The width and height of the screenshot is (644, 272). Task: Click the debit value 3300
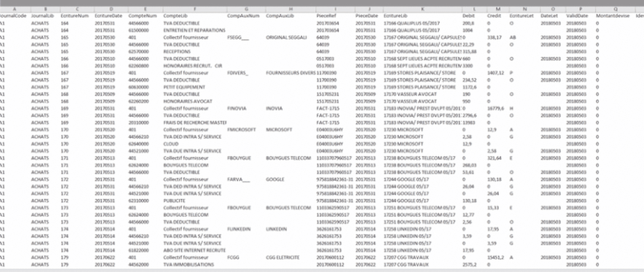[x=468, y=66]
